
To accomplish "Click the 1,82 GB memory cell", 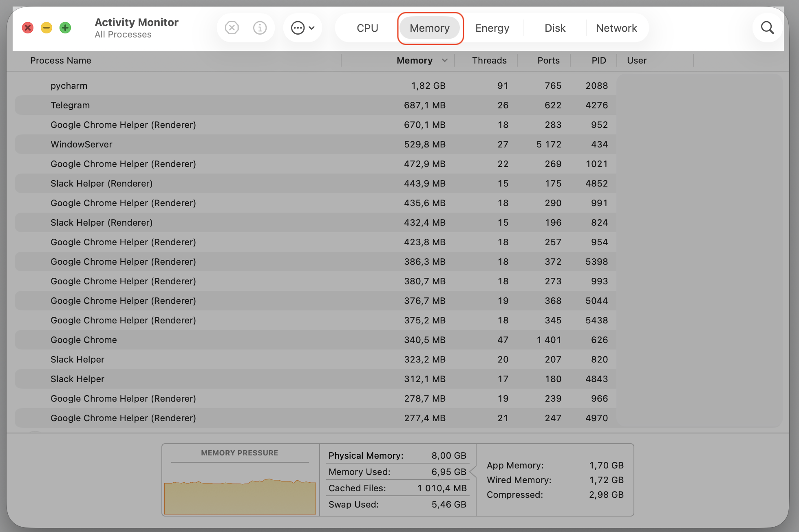I will pos(428,86).
